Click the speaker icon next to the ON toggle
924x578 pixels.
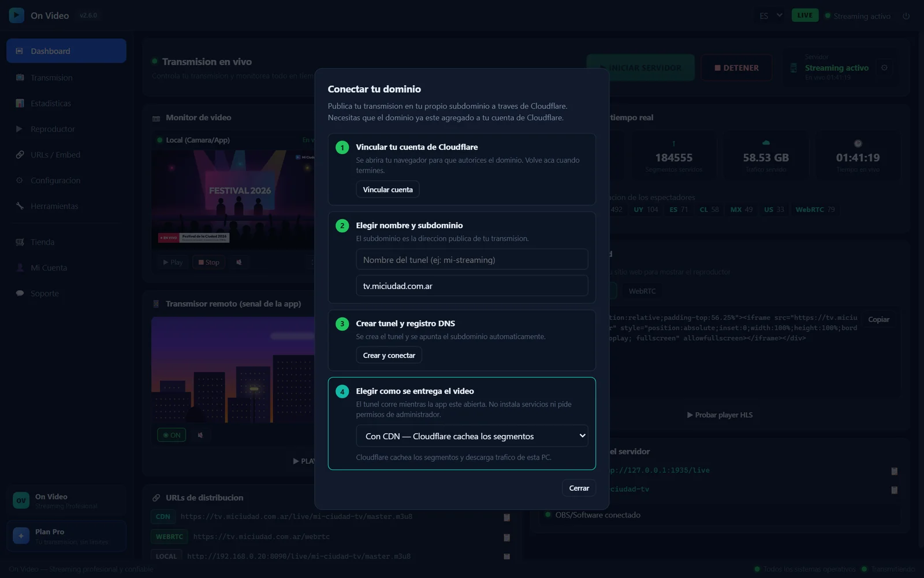(200, 435)
